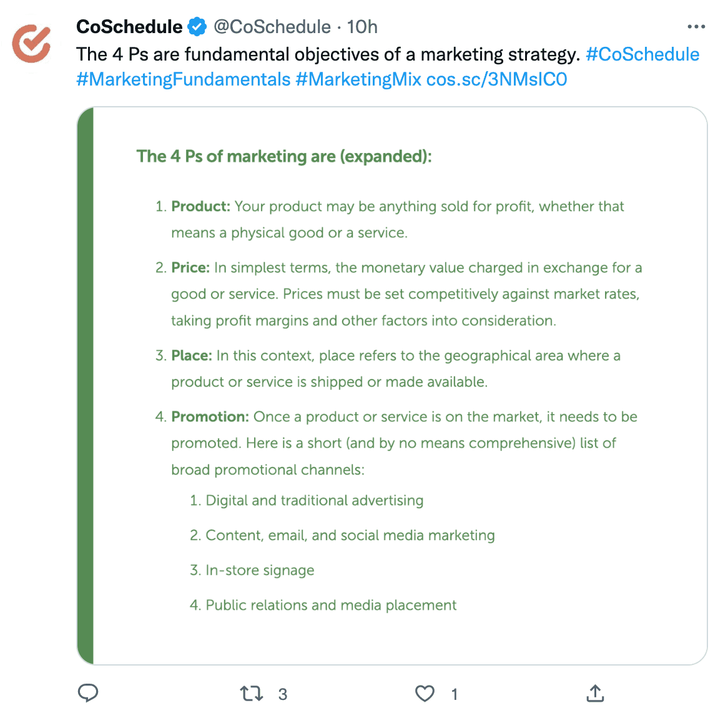Image resolution: width=728 pixels, height=718 pixels.
Task: Open the tweet options via three-dot menu
Action: pyautogui.click(x=695, y=26)
